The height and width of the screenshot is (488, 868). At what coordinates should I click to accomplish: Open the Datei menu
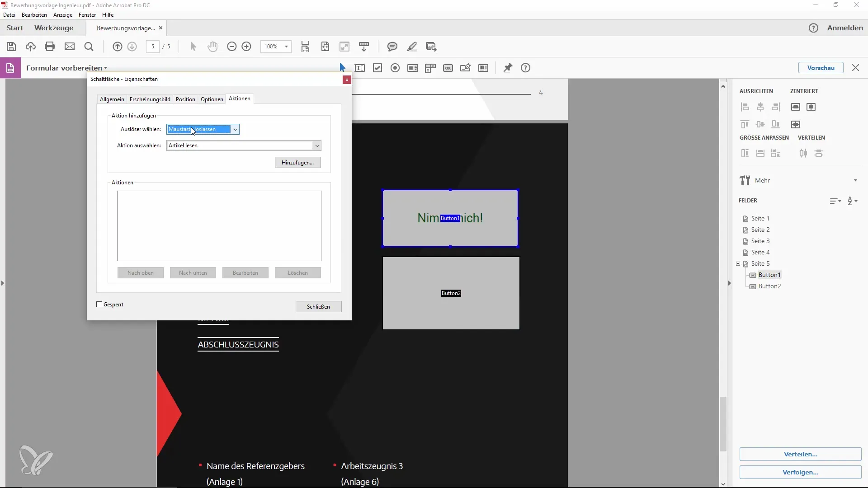coord(9,15)
